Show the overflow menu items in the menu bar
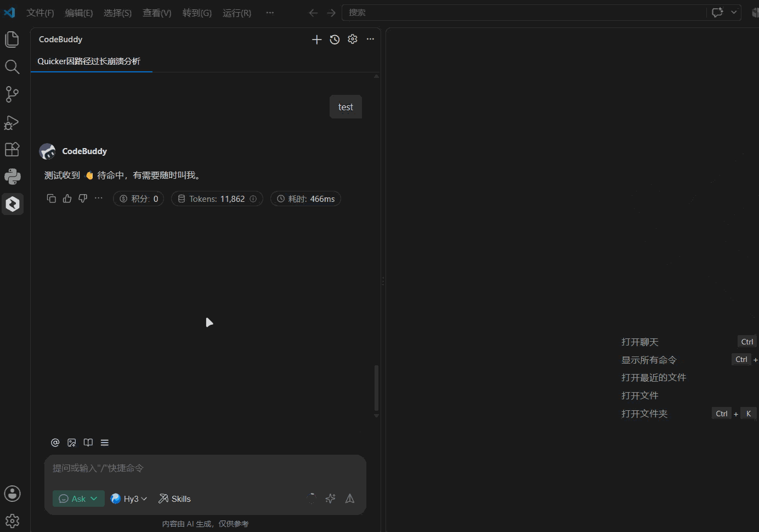759x532 pixels. (270, 13)
